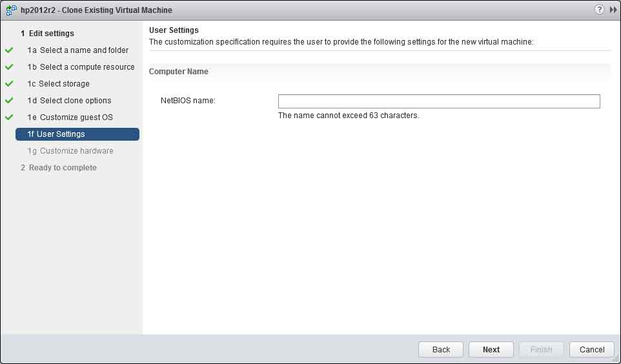Select step 1g Customize hardware
Image resolution: width=621 pixels, height=364 pixels.
click(70, 151)
